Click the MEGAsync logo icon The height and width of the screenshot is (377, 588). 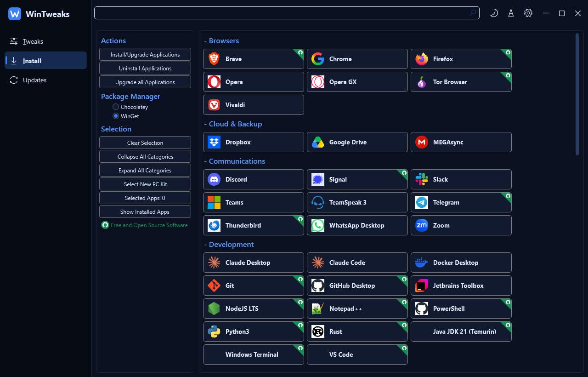point(422,142)
